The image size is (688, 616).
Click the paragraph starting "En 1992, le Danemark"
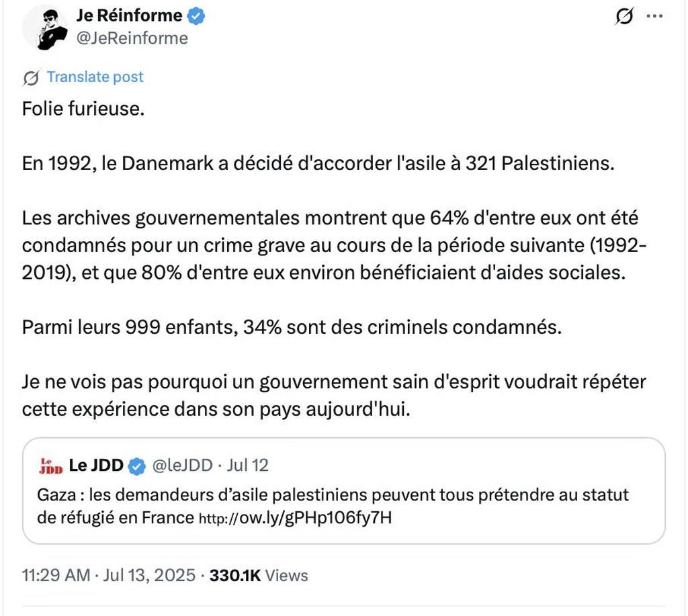[x=318, y=164]
